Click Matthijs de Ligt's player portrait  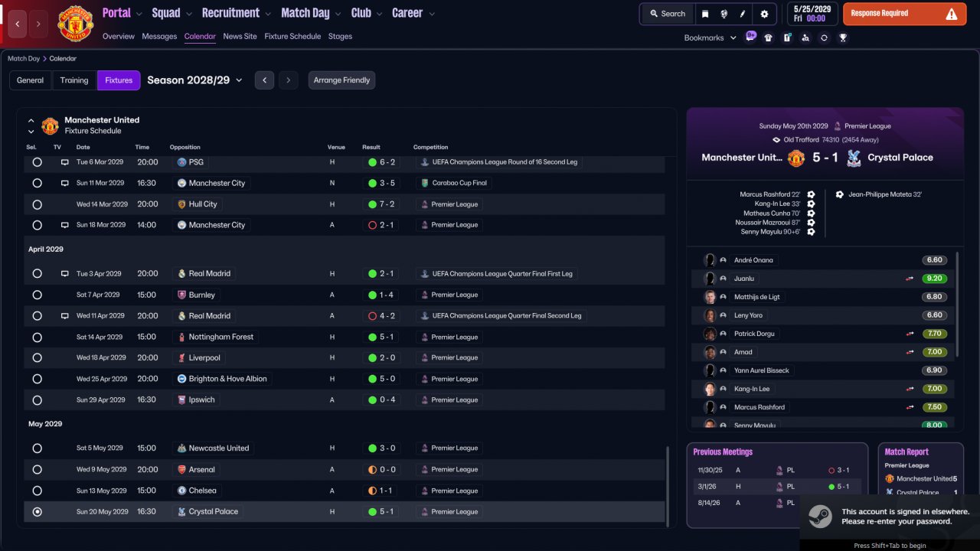(710, 297)
